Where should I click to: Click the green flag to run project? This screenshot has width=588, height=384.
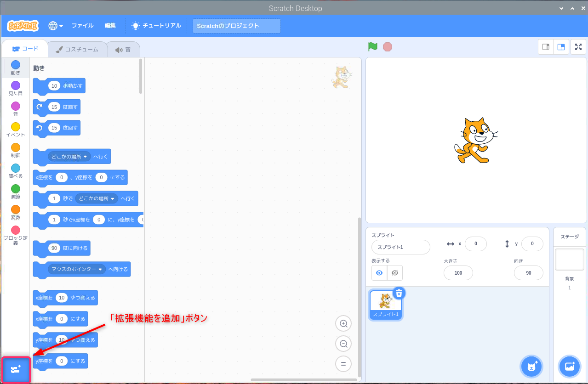coord(372,46)
